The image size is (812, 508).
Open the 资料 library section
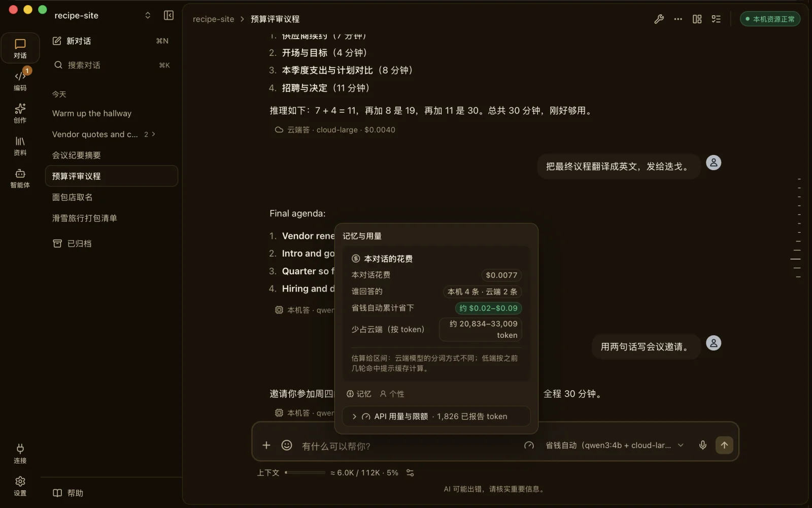20,146
